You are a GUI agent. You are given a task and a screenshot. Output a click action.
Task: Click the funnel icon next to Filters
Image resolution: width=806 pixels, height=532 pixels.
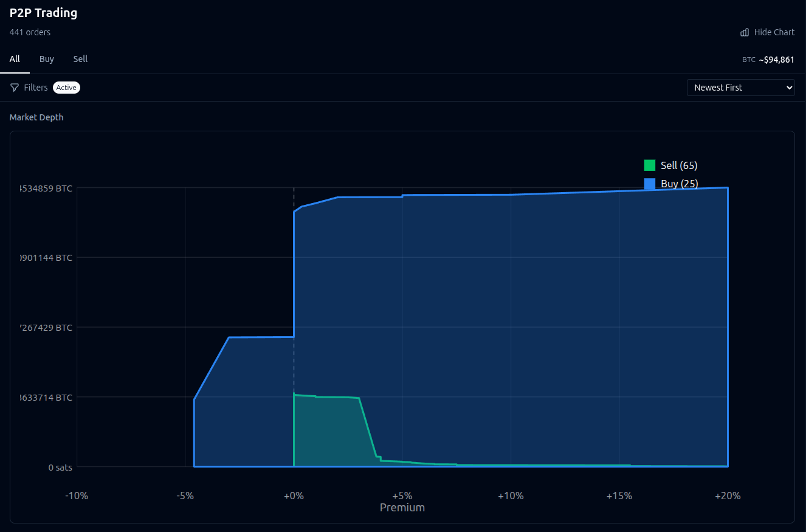(x=15, y=88)
